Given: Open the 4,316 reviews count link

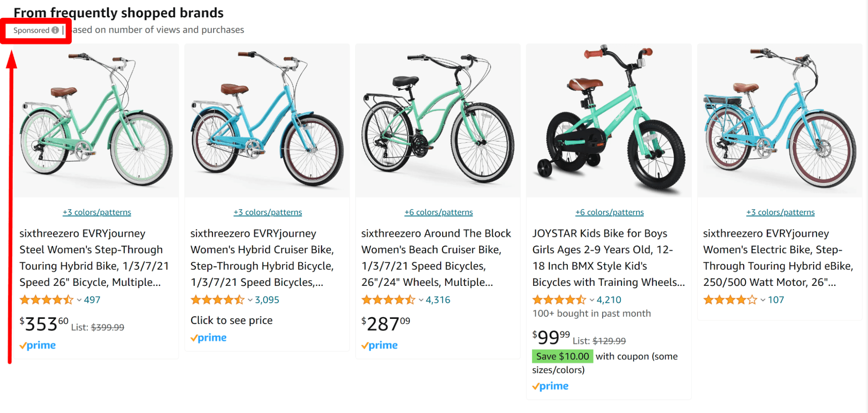Looking at the screenshot, I should click(438, 300).
